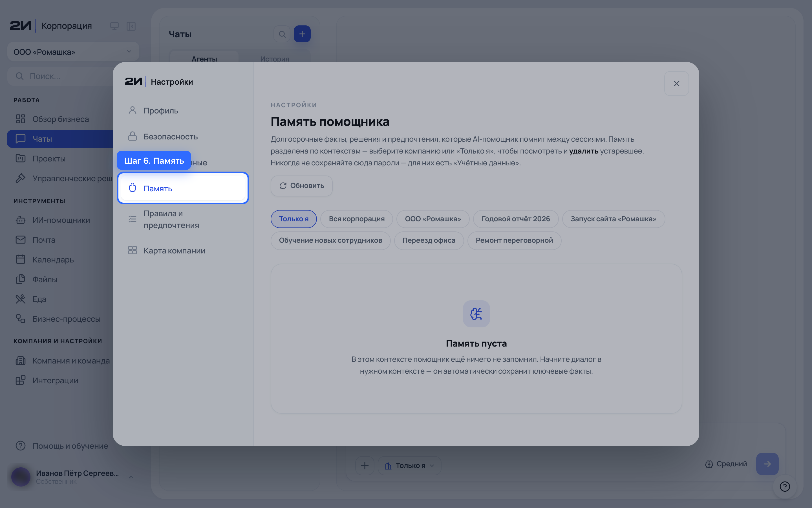This screenshot has width=812, height=508.
Task: Select the ООО «Ромашка» context chip
Action: [x=433, y=219]
